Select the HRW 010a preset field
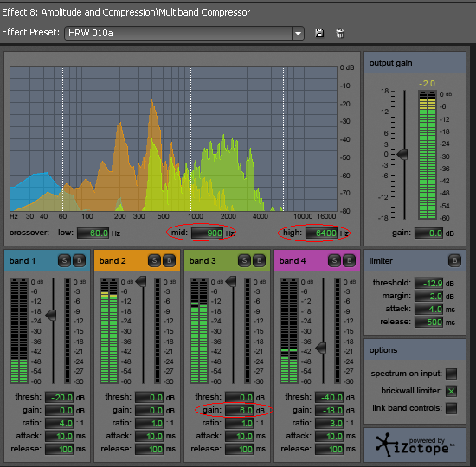The width and height of the screenshot is (476, 467). 178,33
